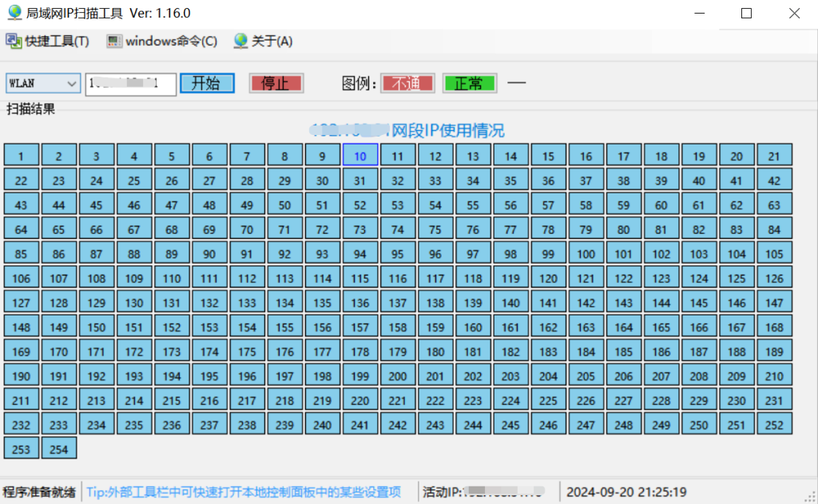This screenshot has width=818, height=504.
Task: Click the 扫描结果 group label
Action: 31,109
